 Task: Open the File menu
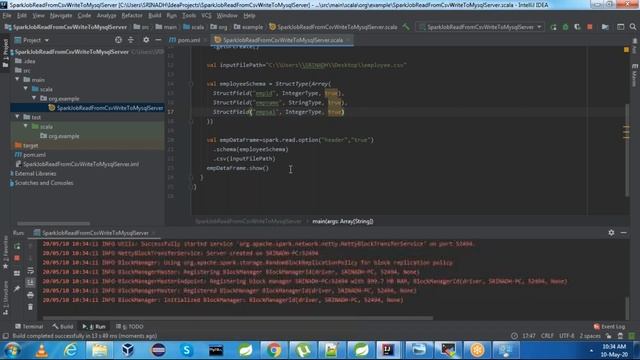pos(7,16)
